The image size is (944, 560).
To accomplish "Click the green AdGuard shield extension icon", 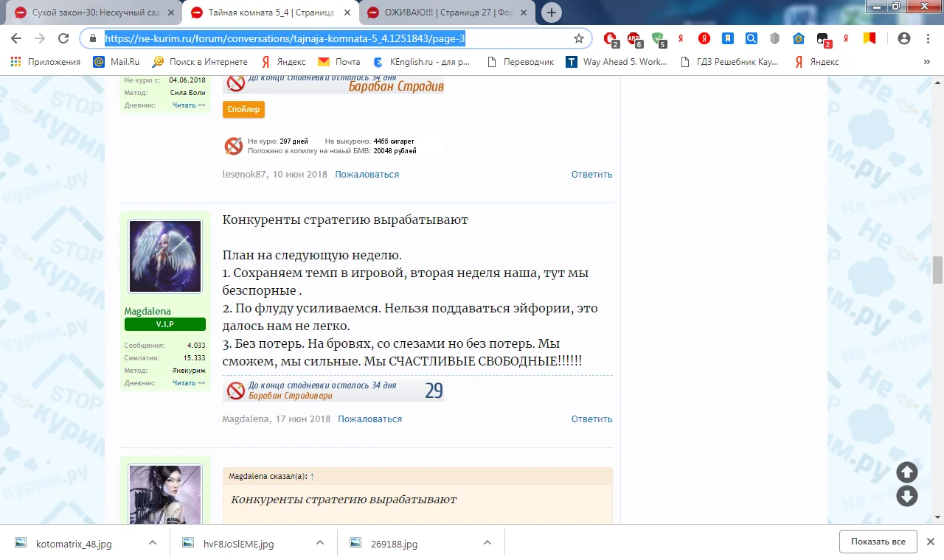I will 658,38.
